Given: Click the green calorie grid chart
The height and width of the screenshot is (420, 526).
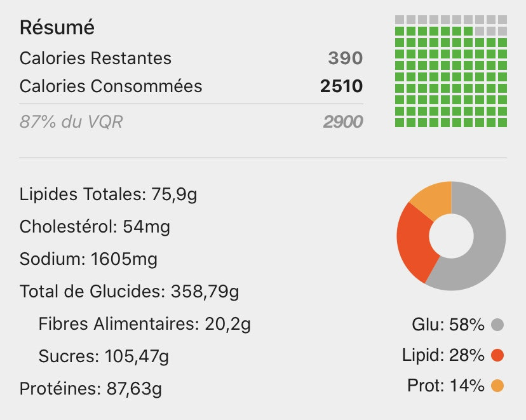Looking at the screenshot, I should (450, 72).
